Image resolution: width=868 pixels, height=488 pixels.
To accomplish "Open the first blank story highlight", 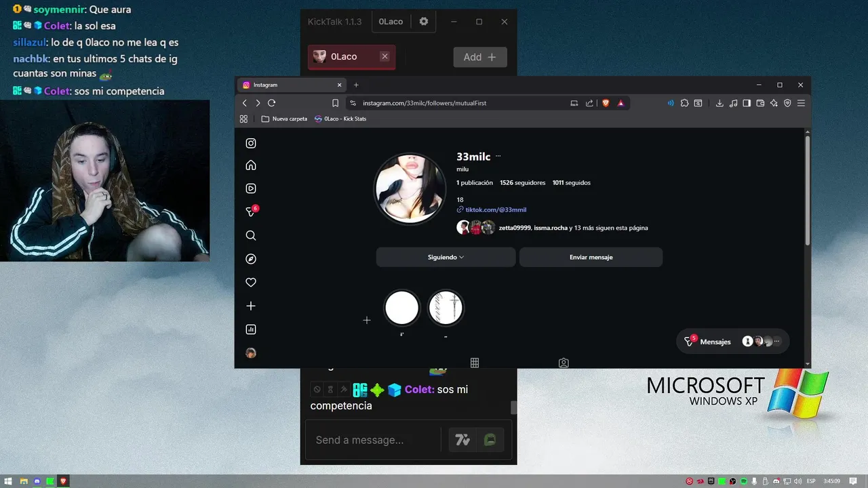I will [402, 309].
